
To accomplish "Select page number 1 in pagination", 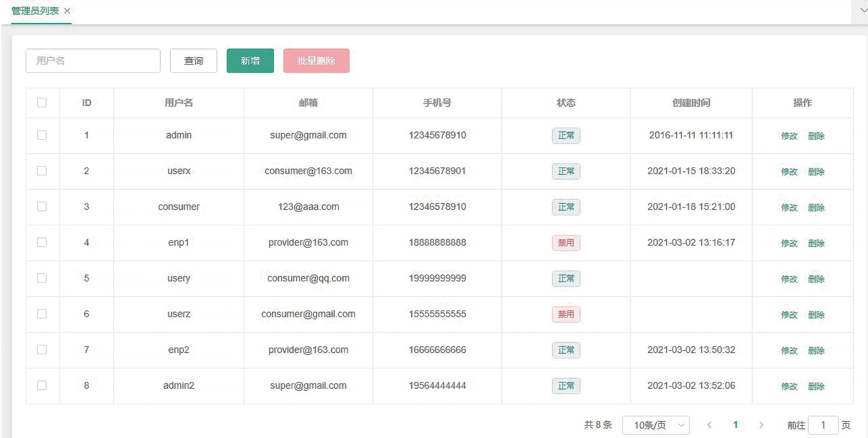I will click(x=736, y=425).
